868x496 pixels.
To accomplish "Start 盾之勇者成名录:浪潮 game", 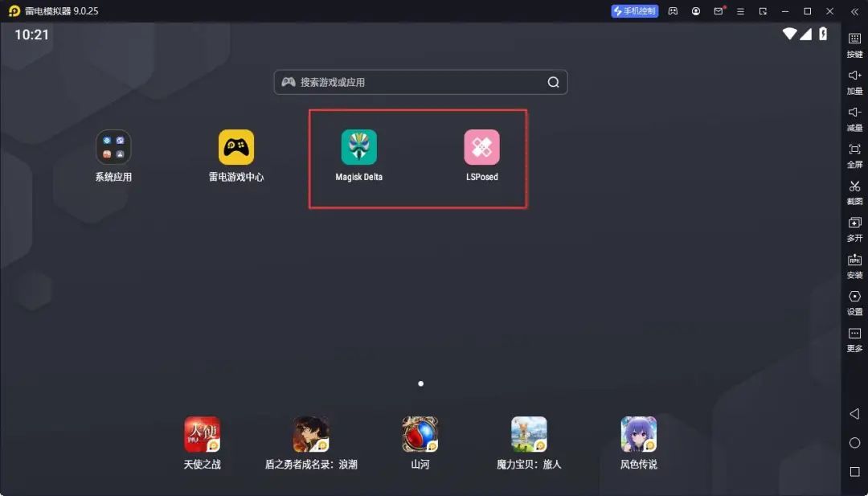I will pos(311,434).
